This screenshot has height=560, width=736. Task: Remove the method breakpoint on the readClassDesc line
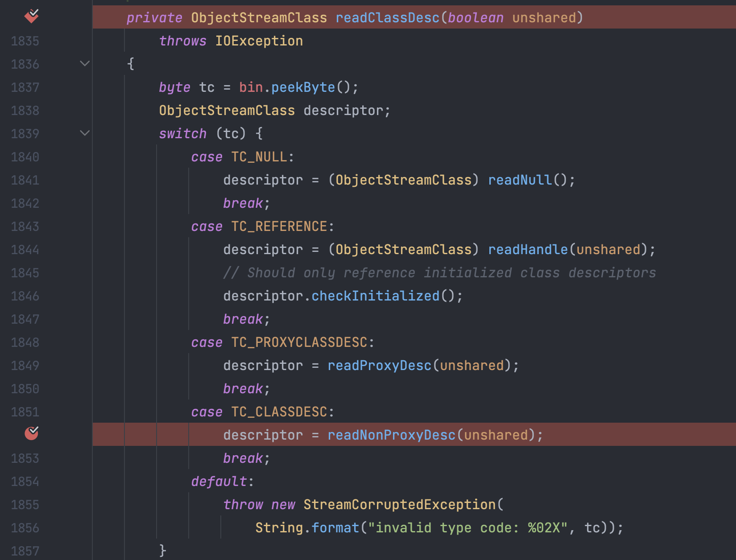[31, 16]
